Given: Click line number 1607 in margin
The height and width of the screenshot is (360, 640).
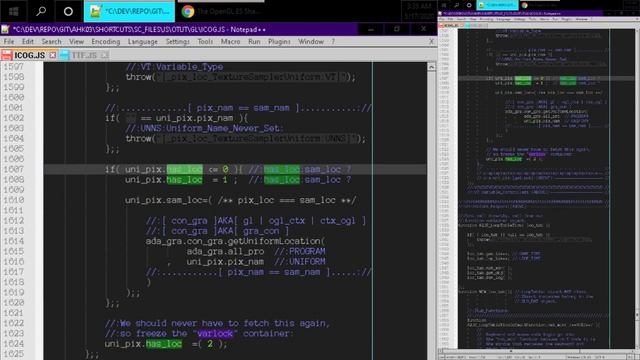Looking at the screenshot, I should [x=13, y=169].
